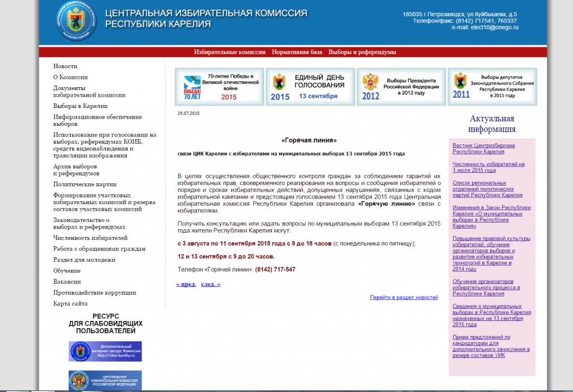
Task: Open the О Комиссии sidebar item
Action: pyautogui.click(x=71, y=77)
